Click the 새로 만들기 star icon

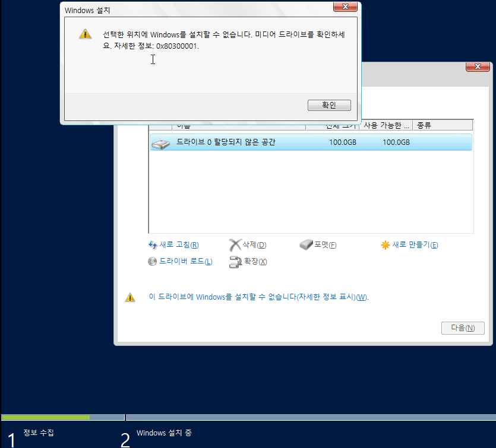pos(386,245)
